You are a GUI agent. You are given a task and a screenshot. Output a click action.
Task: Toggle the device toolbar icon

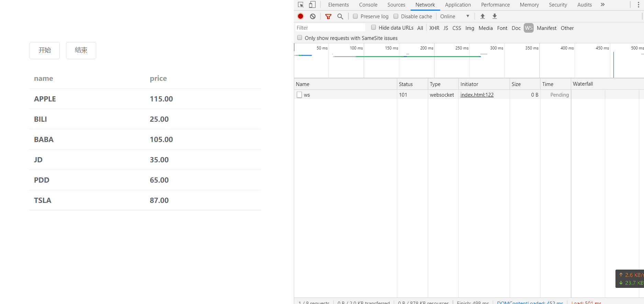[x=312, y=5]
